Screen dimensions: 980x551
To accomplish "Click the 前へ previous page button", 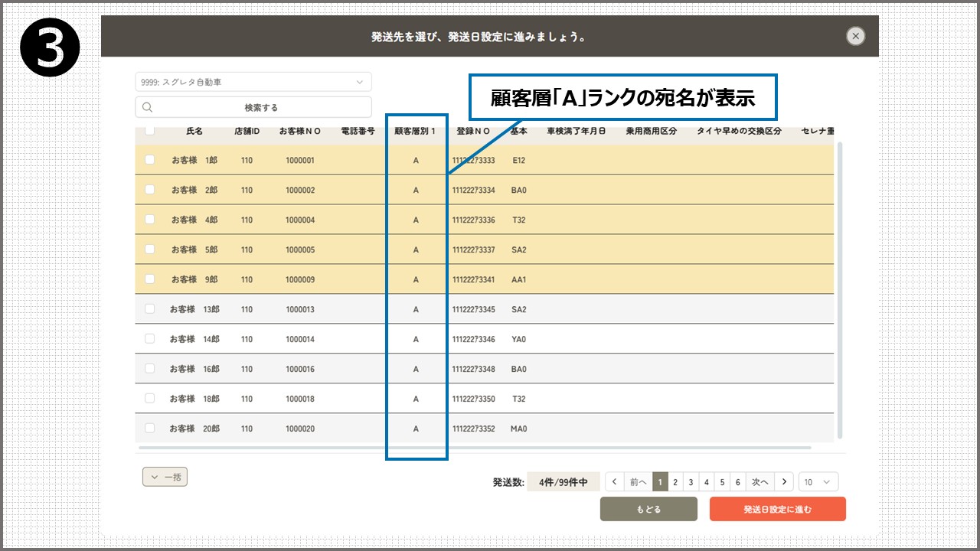I will point(637,482).
